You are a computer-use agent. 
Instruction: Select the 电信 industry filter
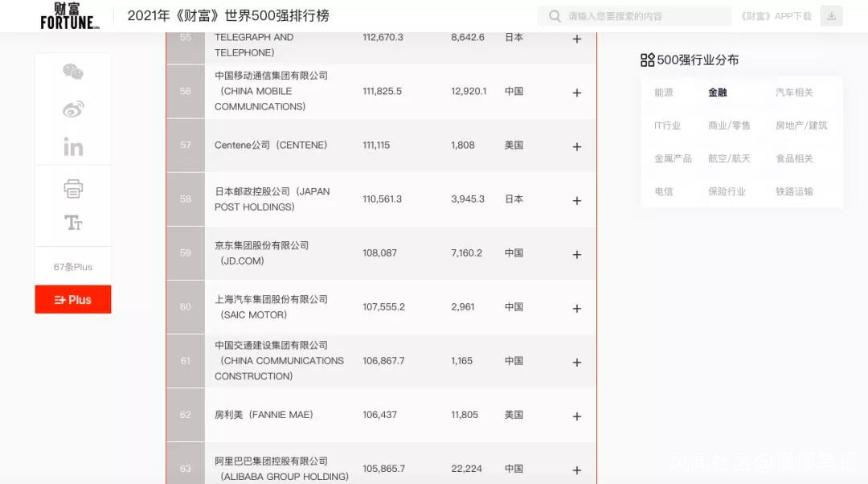pos(664,191)
